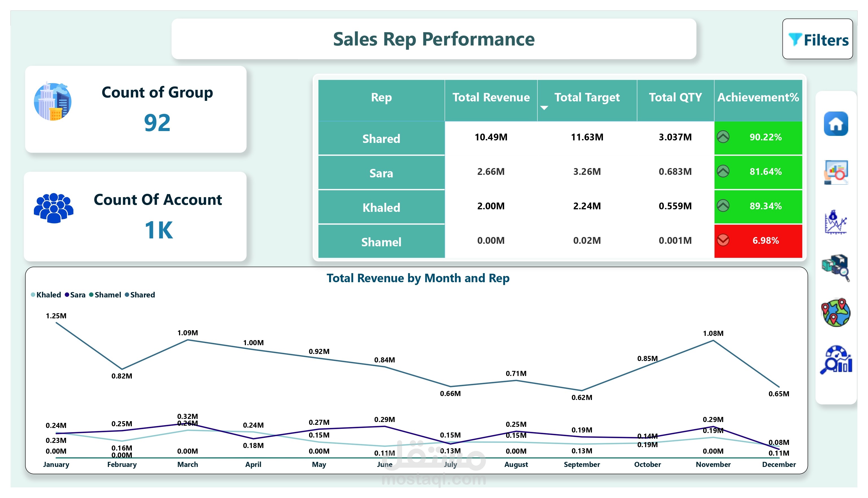The height and width of the screenshot is (498, 868).
Task: Open the gauge performance analytics icon
Action: (x=836, y=360)
